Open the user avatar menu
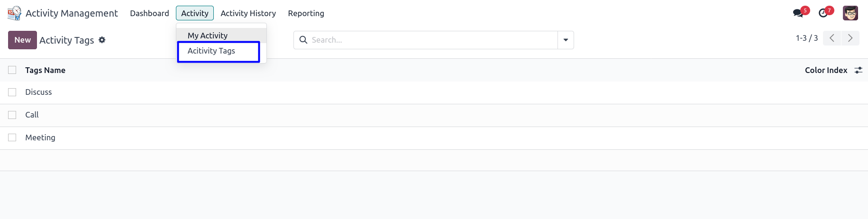Image resolution: width=868 pixels, height=219 pixels. 850,13
